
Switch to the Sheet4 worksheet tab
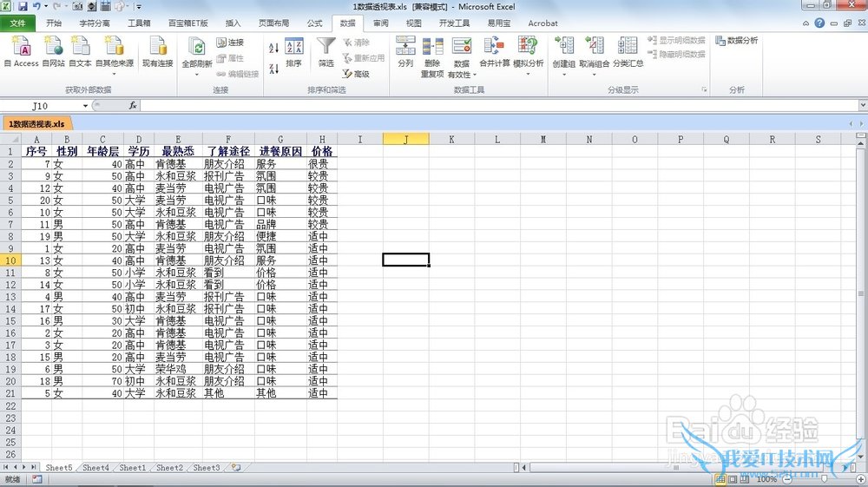click(x=95, y=468)
